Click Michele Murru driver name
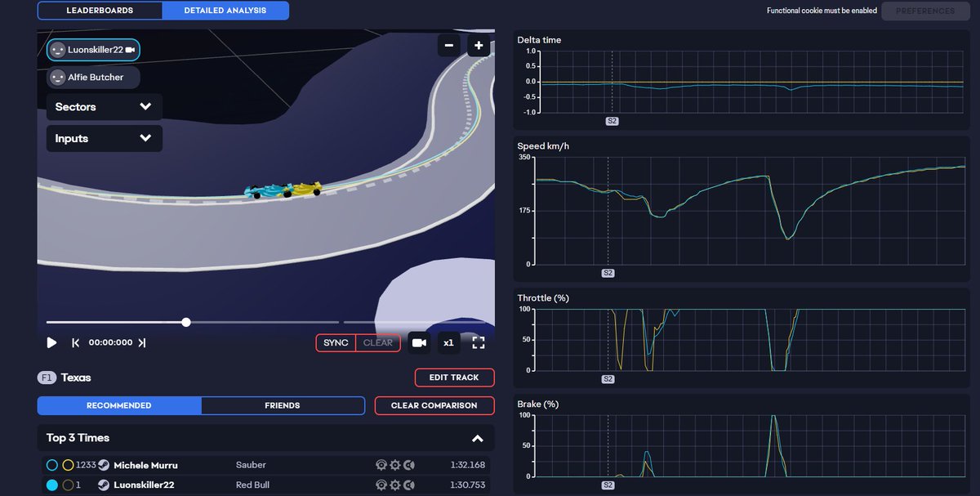Screen dimensions: 980x496 tap(145, 465)
